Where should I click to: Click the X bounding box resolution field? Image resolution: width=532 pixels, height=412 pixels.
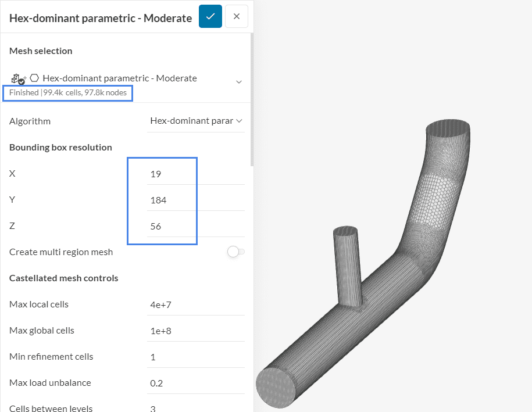(196, 174)
